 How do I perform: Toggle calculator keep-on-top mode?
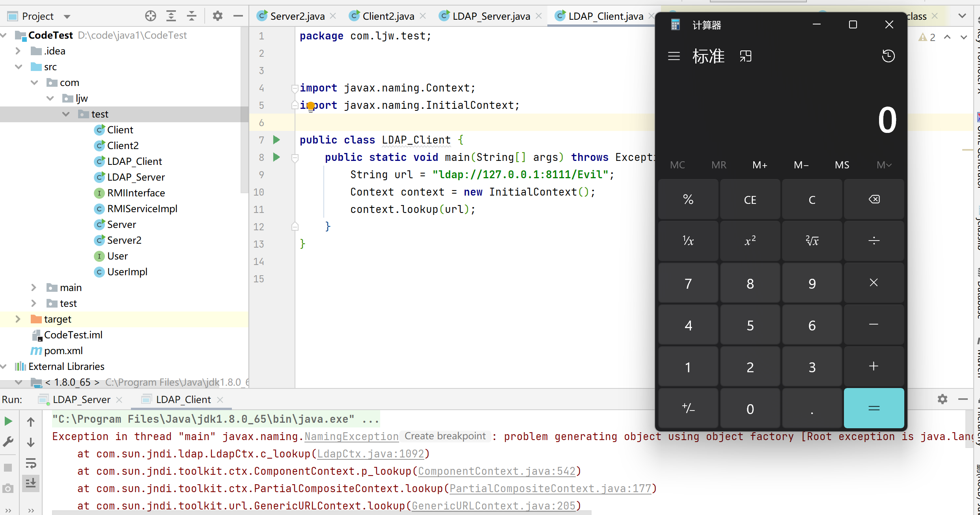pos(746,56)
